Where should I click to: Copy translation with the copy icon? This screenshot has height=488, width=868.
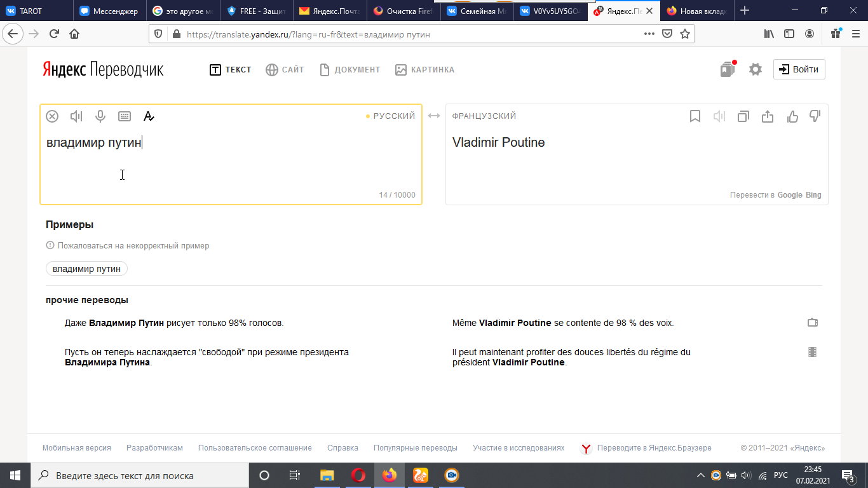[743, 116]
